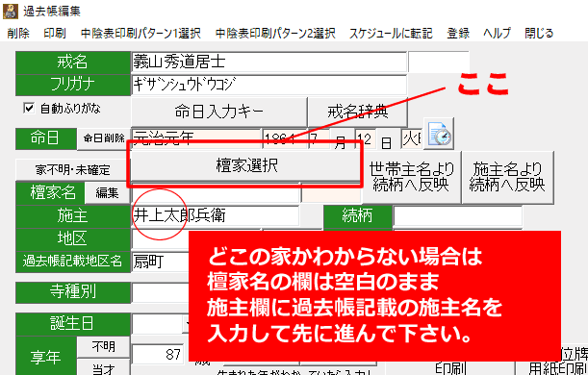Click the 享年 age field showing 87
The image size is (588, 375).
tap(158, 355)
